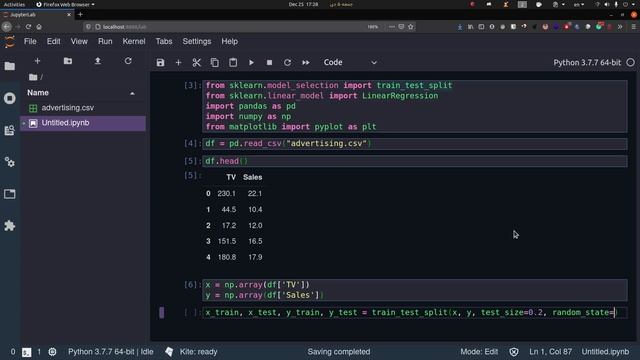The height and width of the screenshot is (360, 640).
Task: Cut selected cells with the scissors icon
Action: click(197, 62)
